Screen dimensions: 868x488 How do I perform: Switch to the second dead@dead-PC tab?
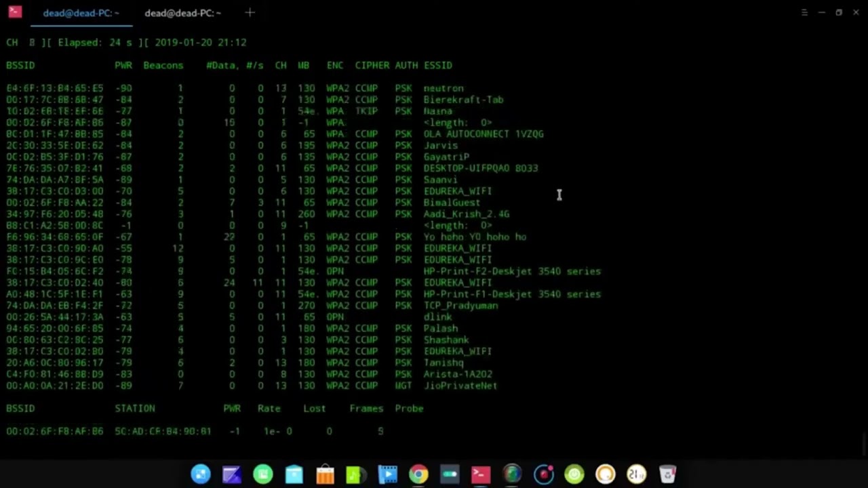(182, 13)
